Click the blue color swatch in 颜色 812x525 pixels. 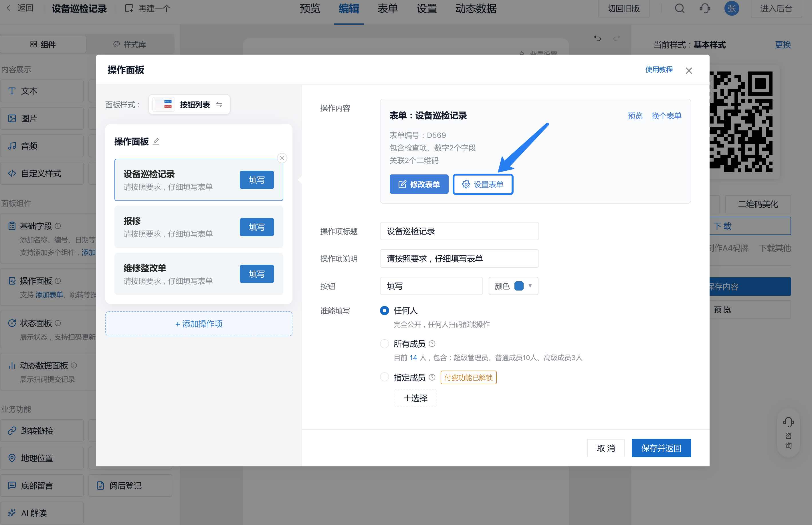(x=519, y=286)
